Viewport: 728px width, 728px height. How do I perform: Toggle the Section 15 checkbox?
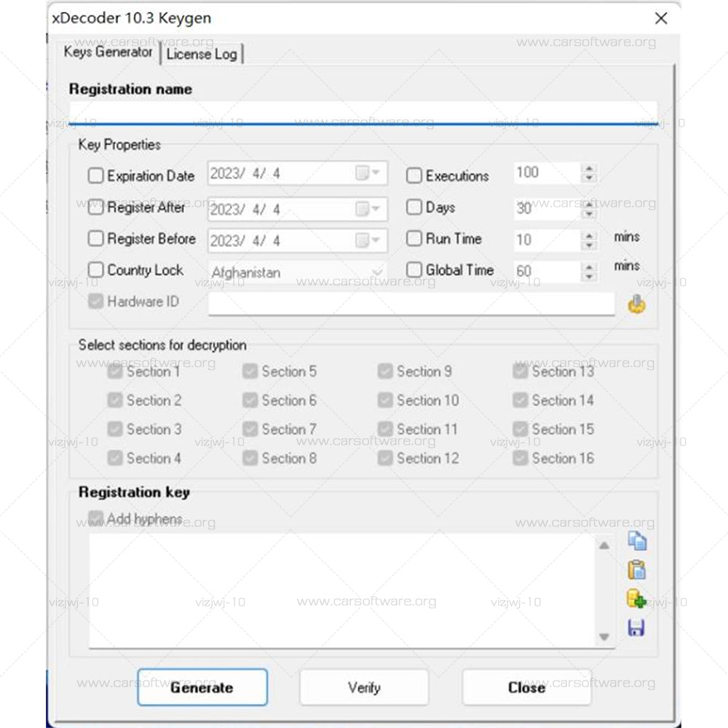[x=520, y=429]
